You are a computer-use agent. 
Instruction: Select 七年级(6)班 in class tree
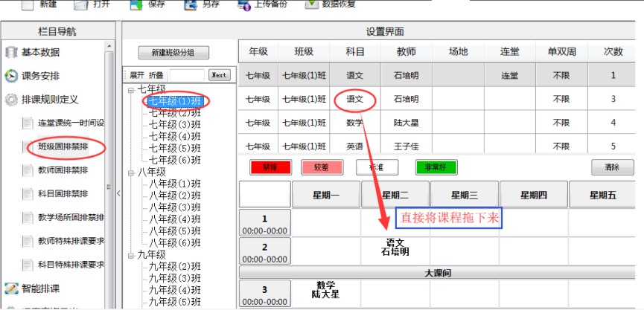[x=174, y=160]
